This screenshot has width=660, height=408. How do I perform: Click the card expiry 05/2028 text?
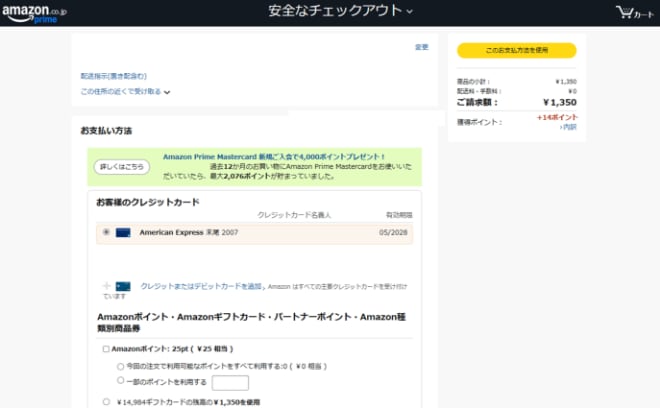[x=393, y=232]
